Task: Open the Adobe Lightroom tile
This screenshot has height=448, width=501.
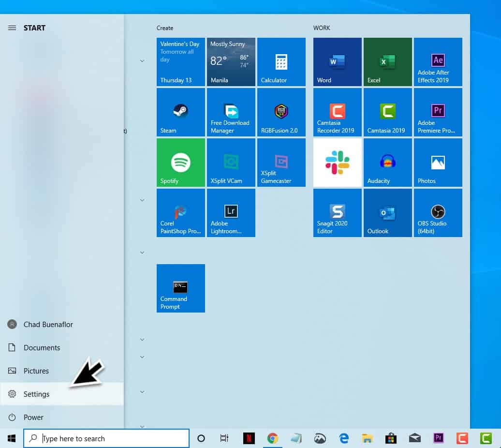Action: point(231,213)
